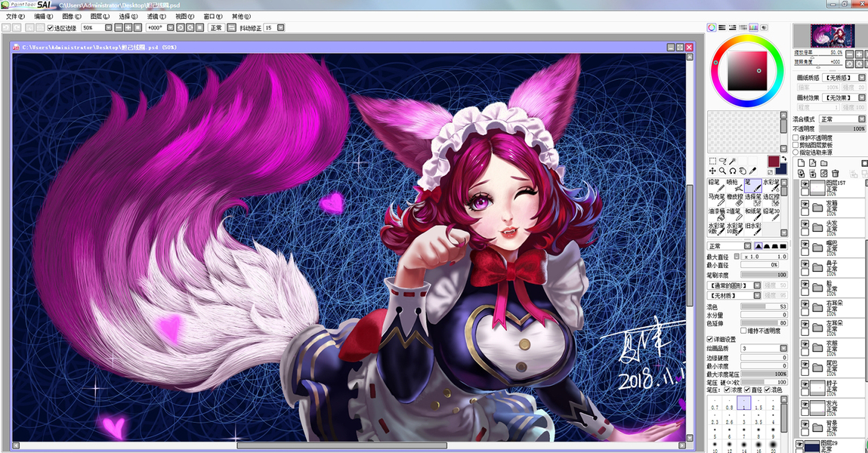Viewport: 868px width, 453px height.
Task: Select the 喷枪 airbrush tool
Action: tap(734, 185)
